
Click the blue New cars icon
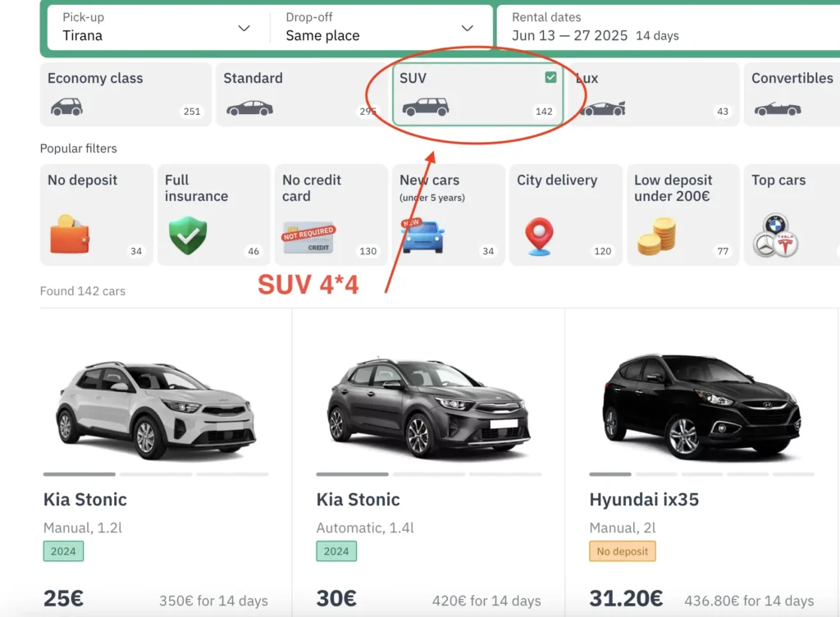point(422,235)
